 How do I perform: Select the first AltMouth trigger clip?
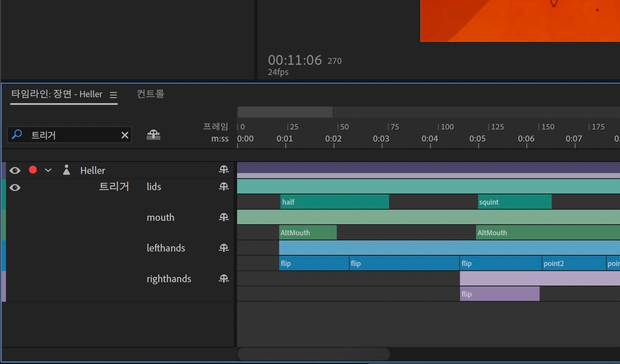[x=308, y=232]
